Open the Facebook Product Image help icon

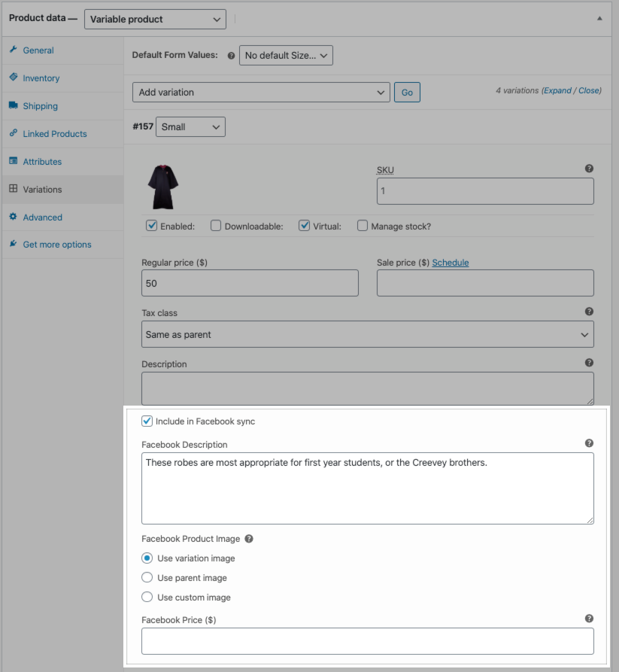click(x=249, y=539)
